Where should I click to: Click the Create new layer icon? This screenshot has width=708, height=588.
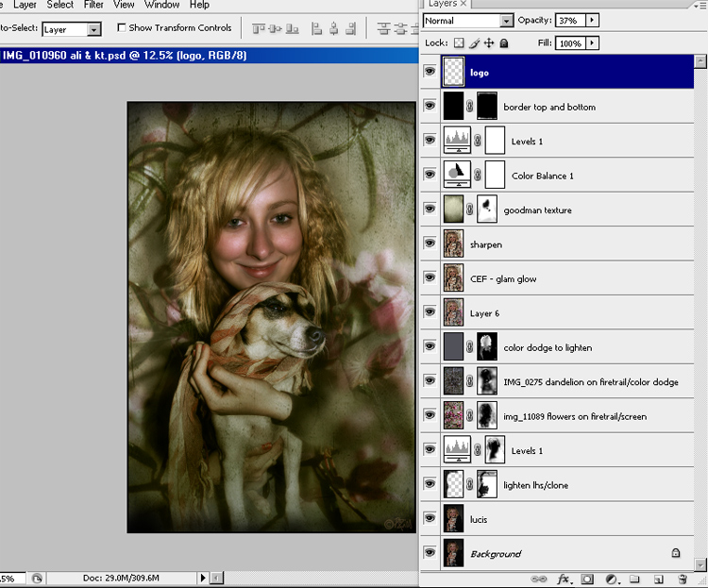click(x=658, y=579)
